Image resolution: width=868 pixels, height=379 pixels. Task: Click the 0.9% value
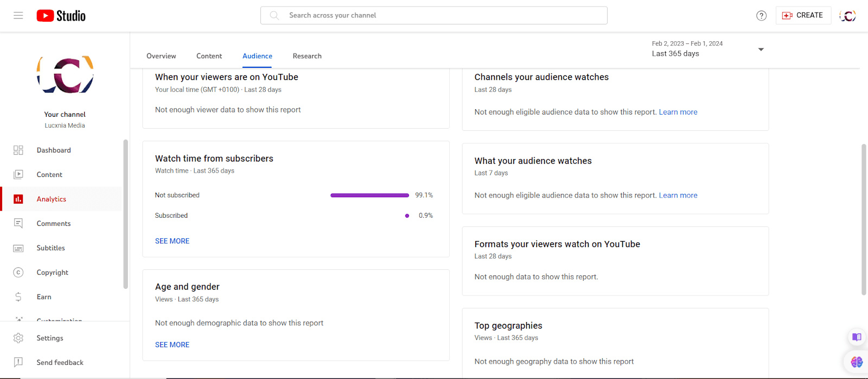click(x=426, y=216)
